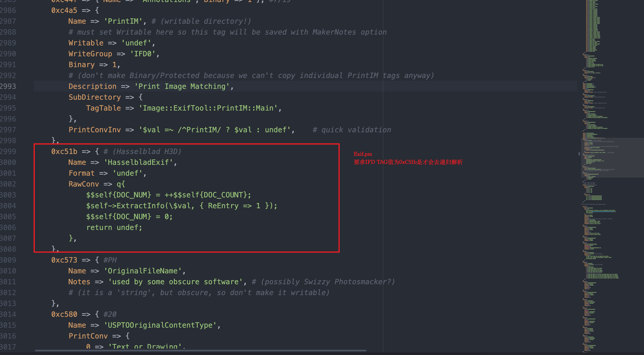644x355 pixels.
Task: Click the Description key on line 2993
Action: tap(93, 86)
